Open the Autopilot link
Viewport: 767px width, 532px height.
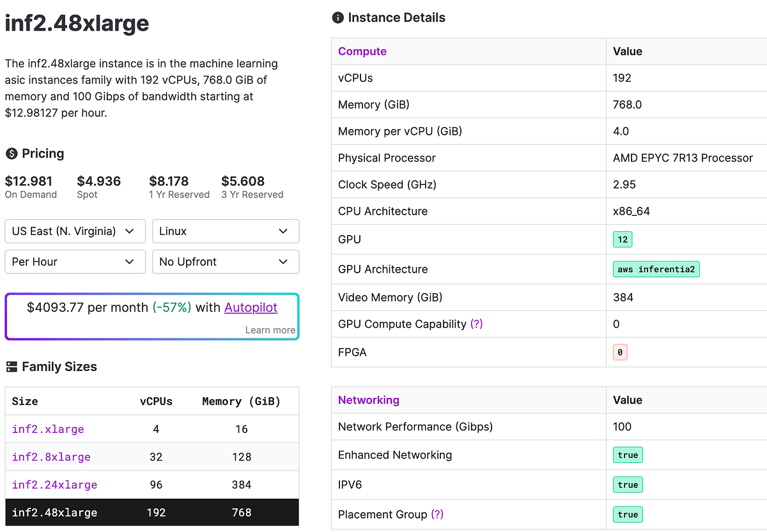(x=251, y=307)
